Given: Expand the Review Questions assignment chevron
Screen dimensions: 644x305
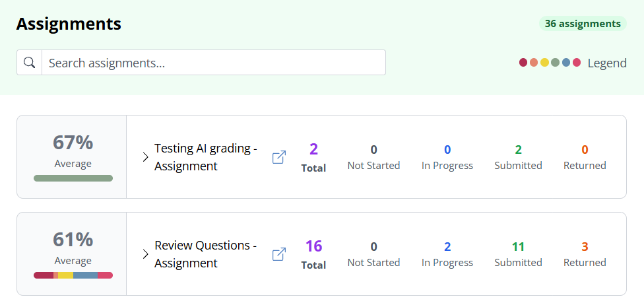Looking at the screenshot, I should coord(145,254).
